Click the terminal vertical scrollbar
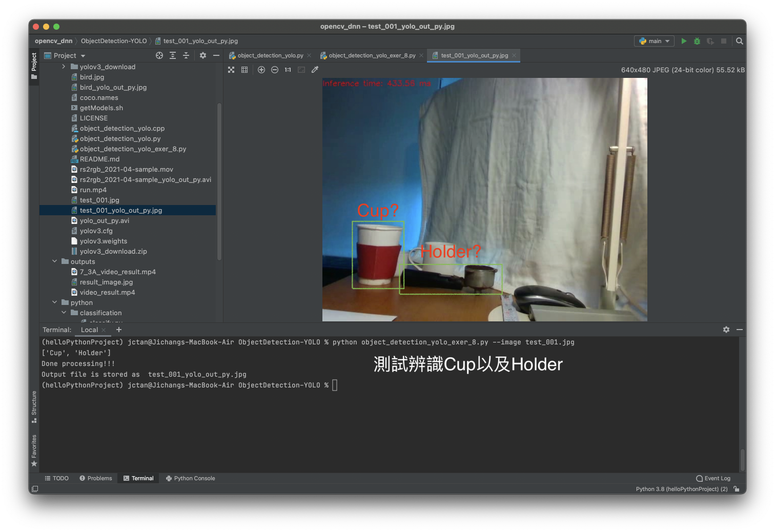 point(742,460)
